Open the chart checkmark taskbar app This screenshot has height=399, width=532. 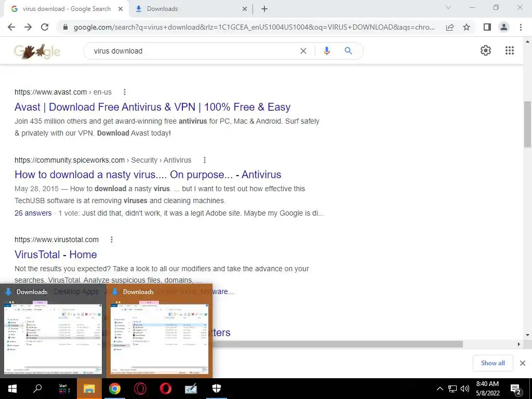coord(191,389)
